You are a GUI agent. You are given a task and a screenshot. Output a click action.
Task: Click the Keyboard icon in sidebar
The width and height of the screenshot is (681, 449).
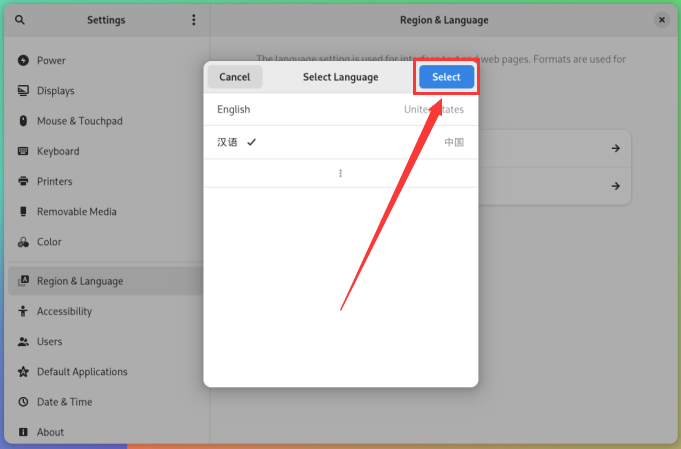coord(23,151)
